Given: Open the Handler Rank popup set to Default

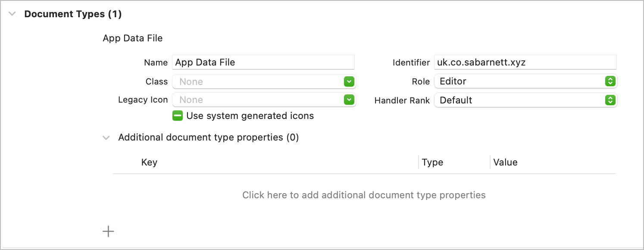Looking at the screenshot, I should click(x=525, y=100).
